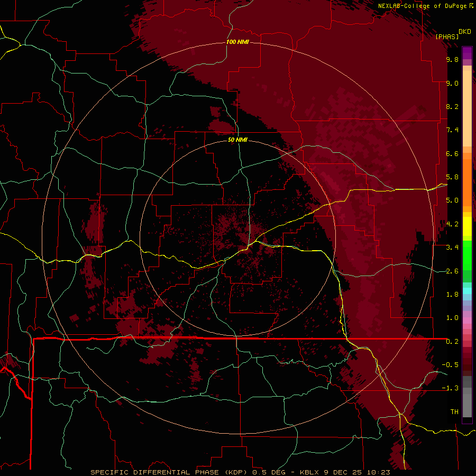Click the '[PHAS]' label above the color scale
The width and height of the screenshot is (476, 476).
tap(447, 36)
